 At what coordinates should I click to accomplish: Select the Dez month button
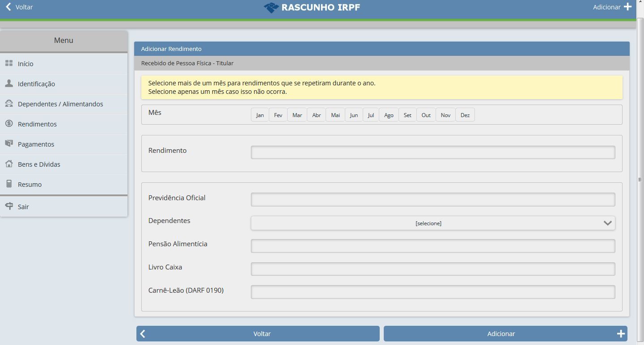[x=465, y=115]
